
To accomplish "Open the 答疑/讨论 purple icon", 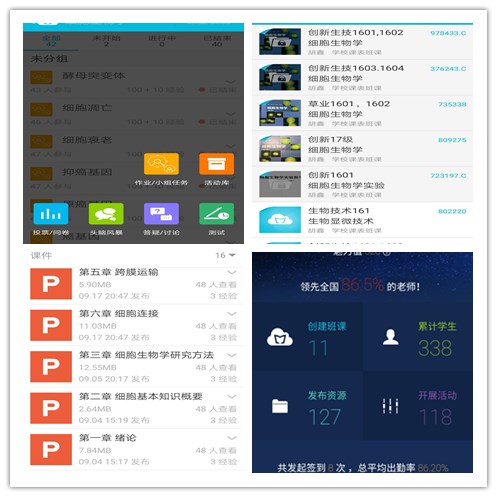I will pos(161,214).
